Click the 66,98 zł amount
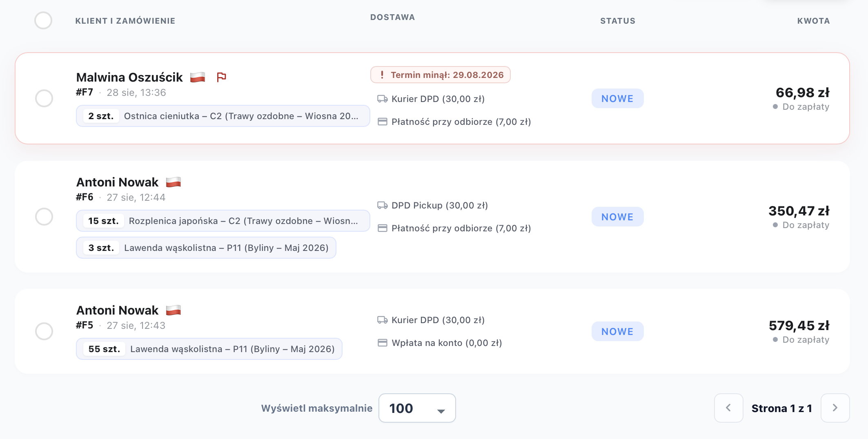This screenshot has height=439, width=868. 803,93
